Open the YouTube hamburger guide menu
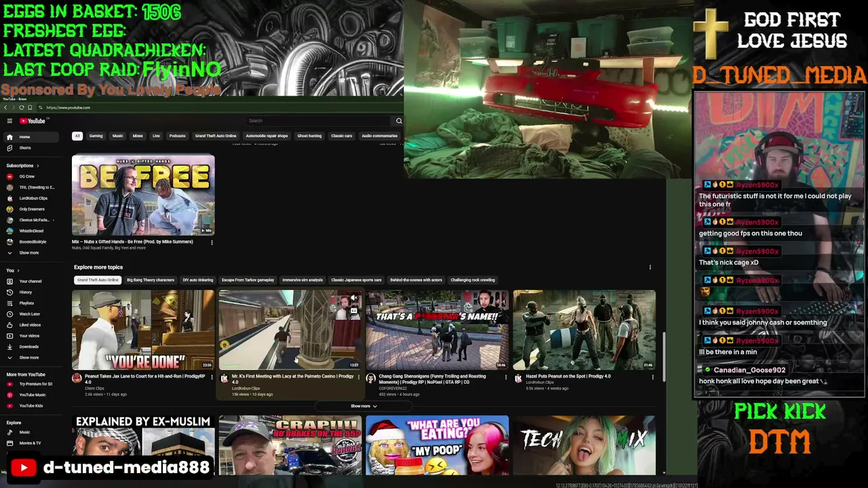Viewport: 868px width, 488px height. tap(9, 121)
